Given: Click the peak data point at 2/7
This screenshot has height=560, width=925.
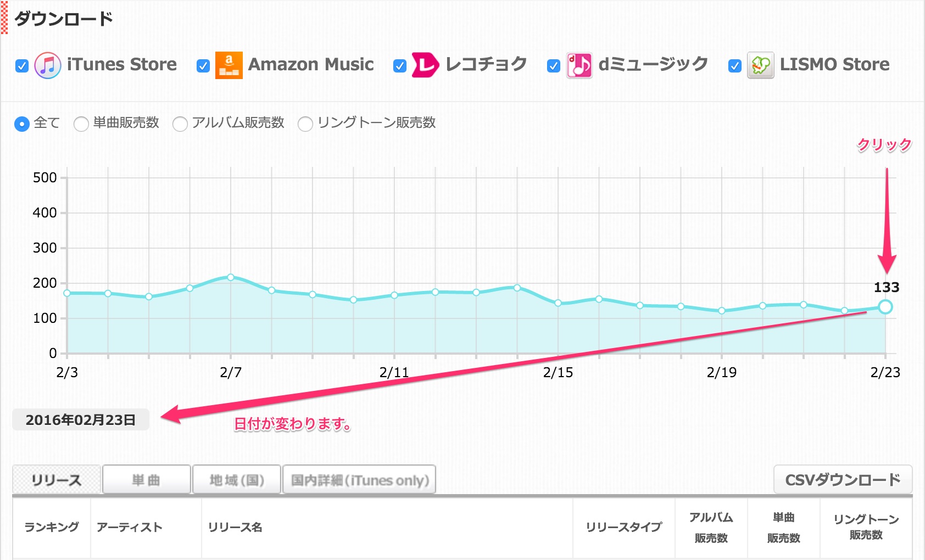Looking at the screenshot, I should pyautogui.click(x=231, y=277).
